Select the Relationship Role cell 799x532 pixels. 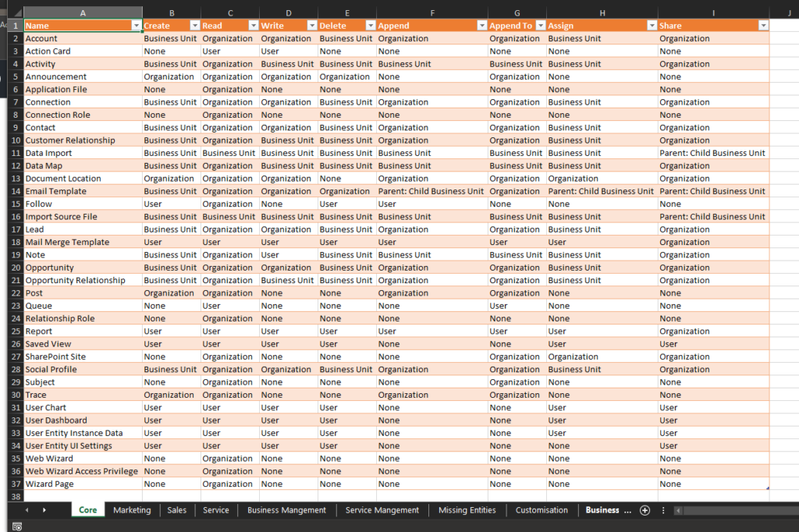83,318
